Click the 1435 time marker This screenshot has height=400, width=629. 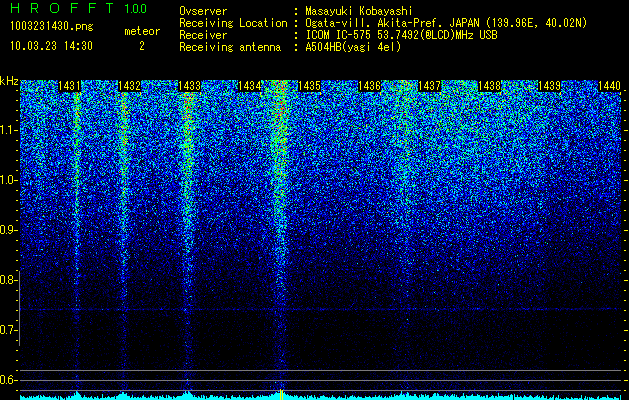coord(309,86)
